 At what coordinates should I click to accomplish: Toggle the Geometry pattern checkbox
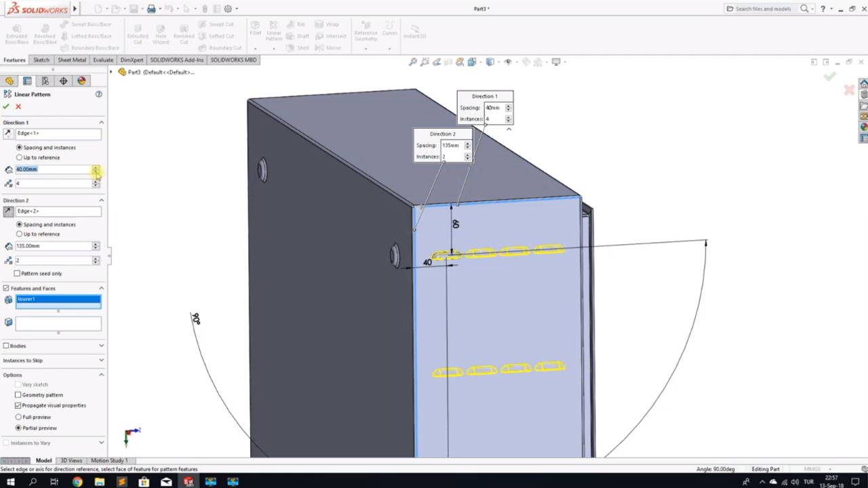coord(18,394)
